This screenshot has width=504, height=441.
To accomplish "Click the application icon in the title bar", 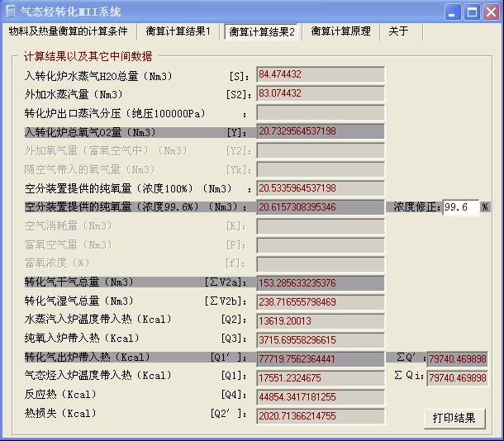I will (10, 12).
